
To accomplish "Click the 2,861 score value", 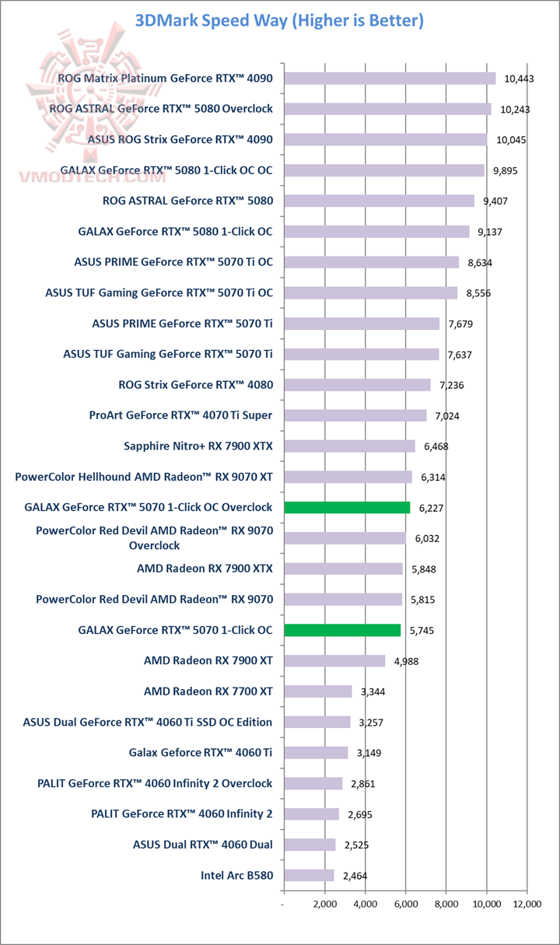I will (364, 783).
